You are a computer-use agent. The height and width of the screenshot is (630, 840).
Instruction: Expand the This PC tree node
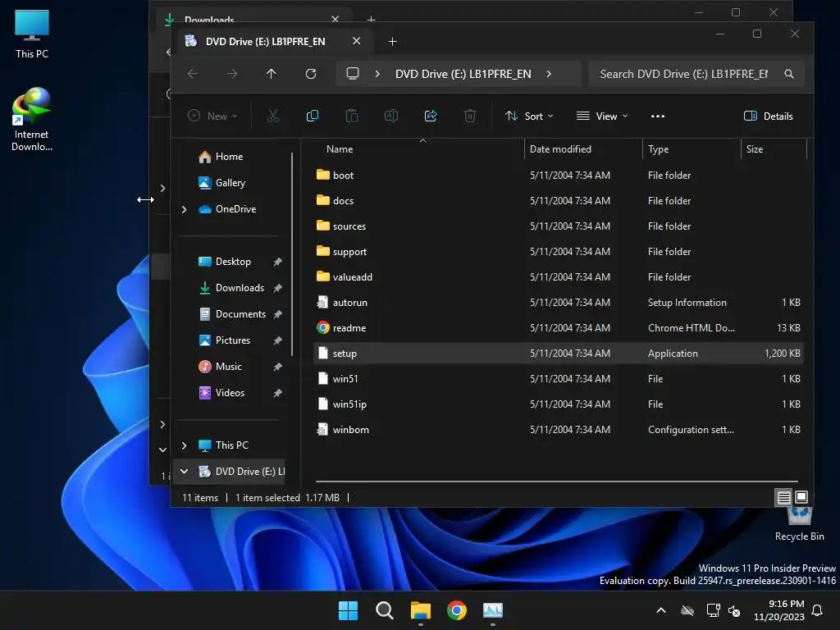[185, 445]
